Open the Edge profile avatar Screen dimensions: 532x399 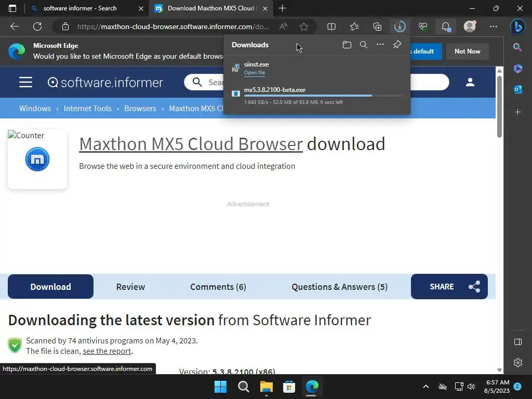click(470, 26)
